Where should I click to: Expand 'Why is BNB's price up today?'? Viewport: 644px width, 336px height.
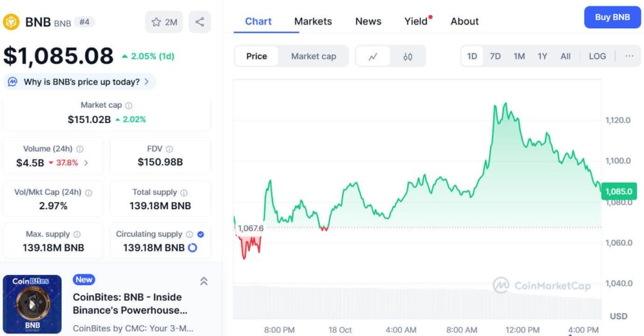tap(80, 82)
